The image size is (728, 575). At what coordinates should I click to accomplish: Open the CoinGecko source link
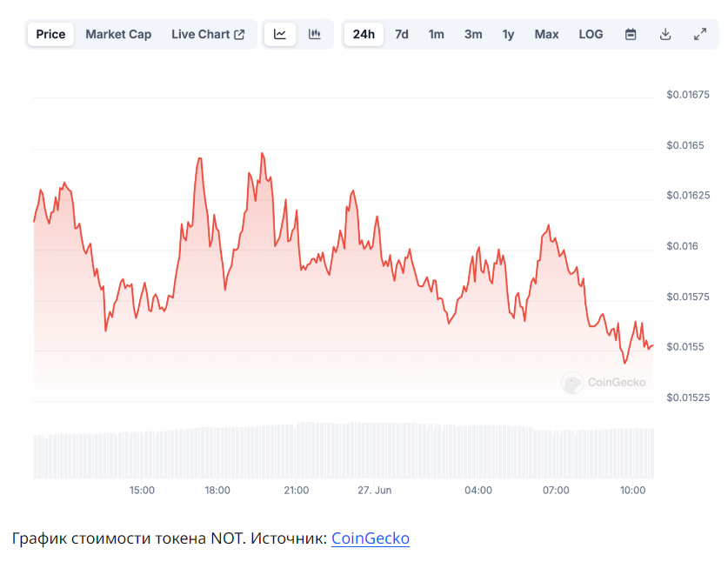point(370,538)
